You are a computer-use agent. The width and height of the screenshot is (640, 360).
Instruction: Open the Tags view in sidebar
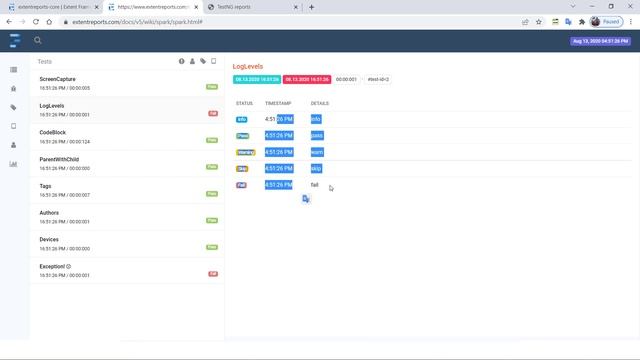point(13,107)
